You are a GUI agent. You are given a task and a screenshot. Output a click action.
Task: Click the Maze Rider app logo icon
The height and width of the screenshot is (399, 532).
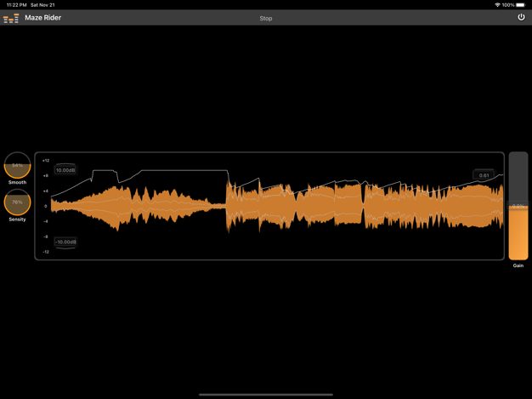click(x=10, y=18)
